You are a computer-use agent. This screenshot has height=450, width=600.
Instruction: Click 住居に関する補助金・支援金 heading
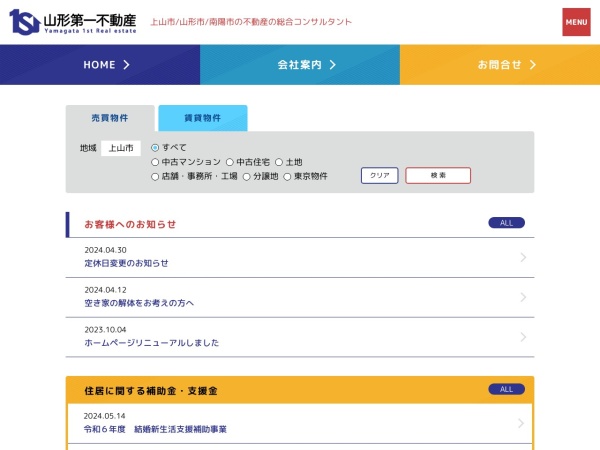(151, 391)
